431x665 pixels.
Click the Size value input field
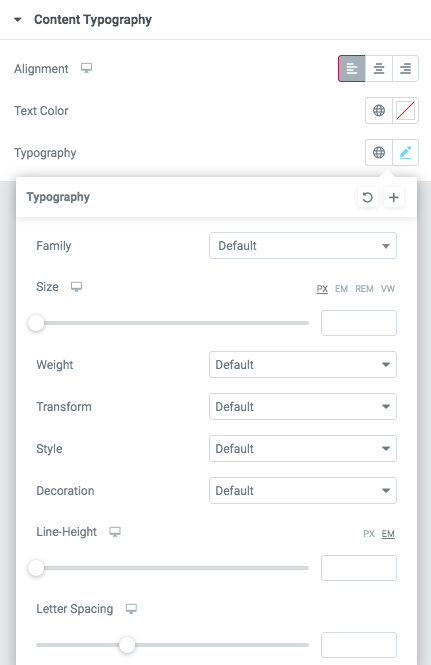coord(359,323)
